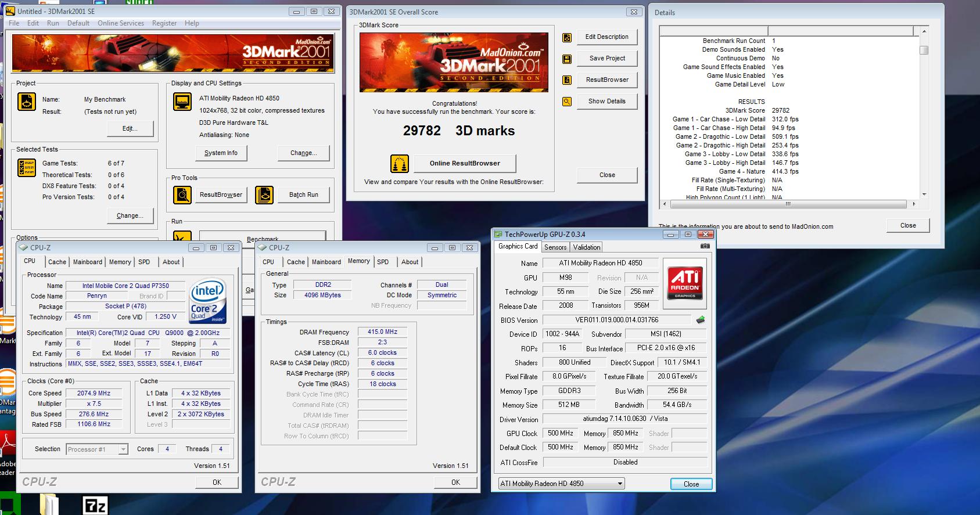The width and height of the screenshot is (980, 515).
Task: Click the Edit button in Project section
Action: 130,129
